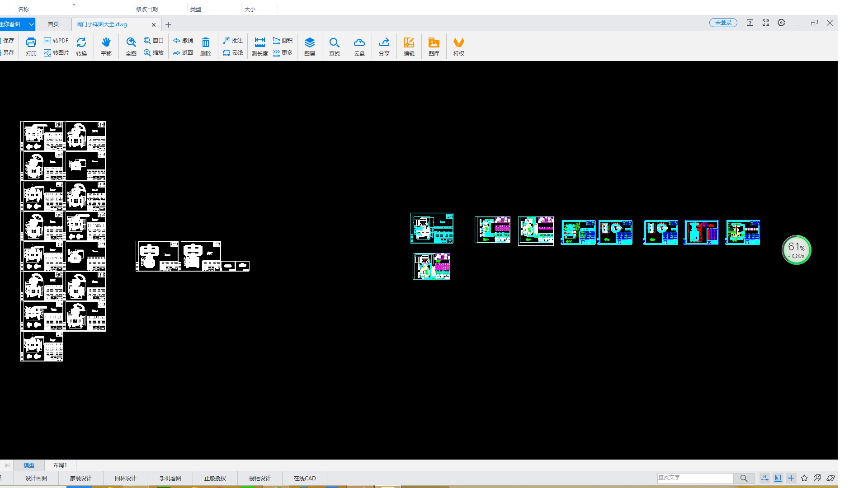Click the 查找文字 search text field
This screenshot has height=488, width=868.
coord(694,478)
